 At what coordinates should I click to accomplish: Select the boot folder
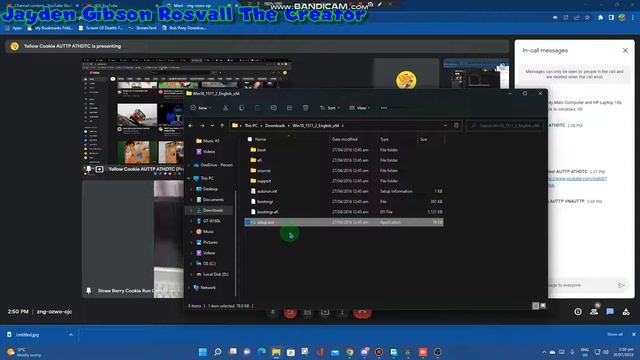click(262, 150)
